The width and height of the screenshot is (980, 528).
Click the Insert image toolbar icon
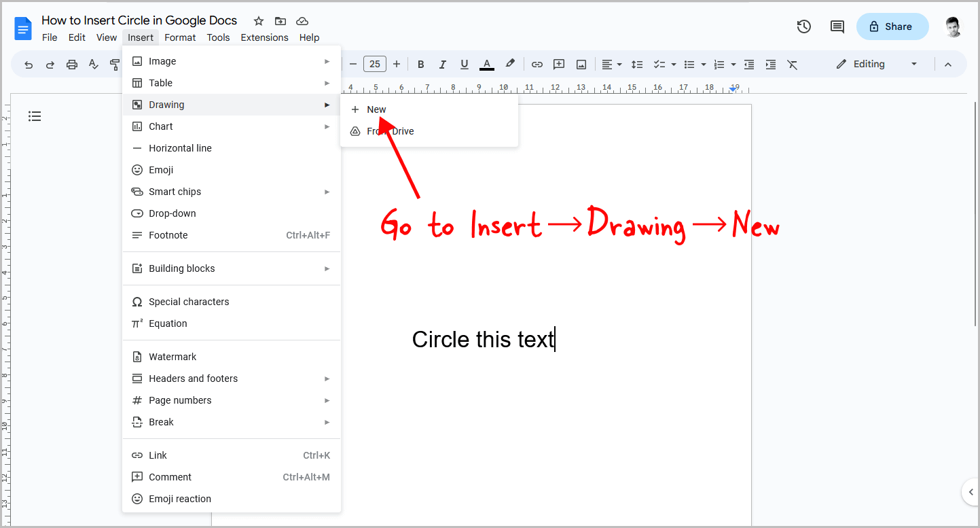click(x=581, y=65)
